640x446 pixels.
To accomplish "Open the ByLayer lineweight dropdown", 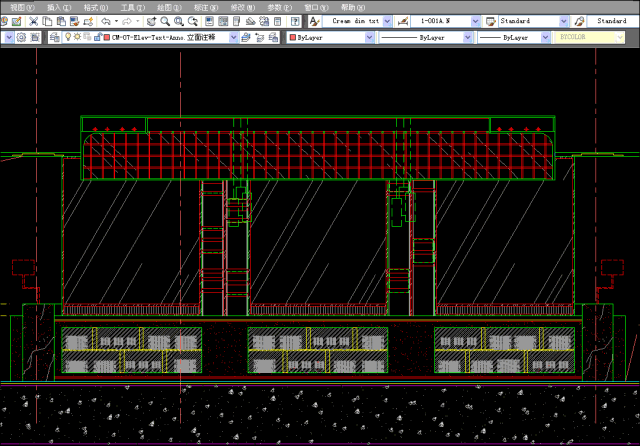I will pos(545,38).
